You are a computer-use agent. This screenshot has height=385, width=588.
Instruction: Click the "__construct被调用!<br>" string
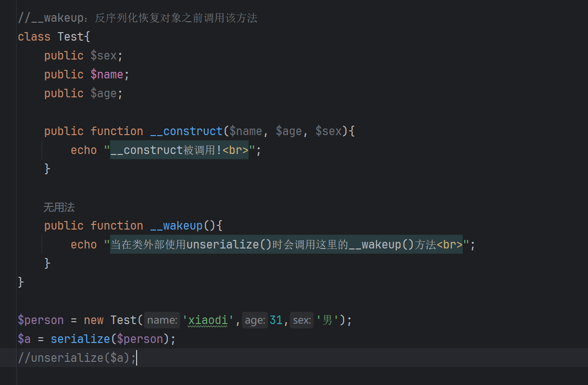pyautogui.click(x=180, y=150)
